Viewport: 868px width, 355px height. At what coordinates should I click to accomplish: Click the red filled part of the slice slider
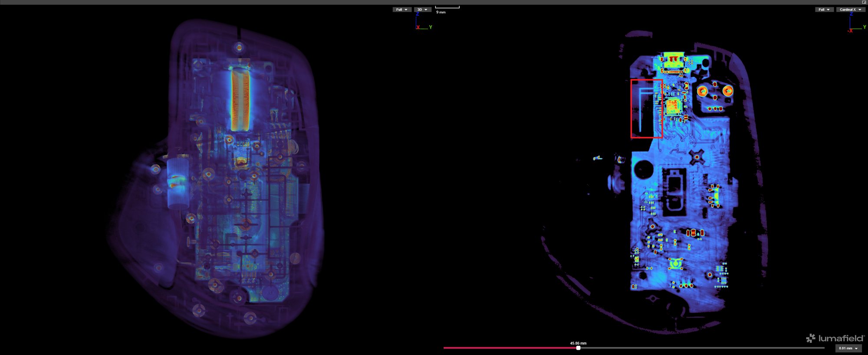[x=508, y=348]
